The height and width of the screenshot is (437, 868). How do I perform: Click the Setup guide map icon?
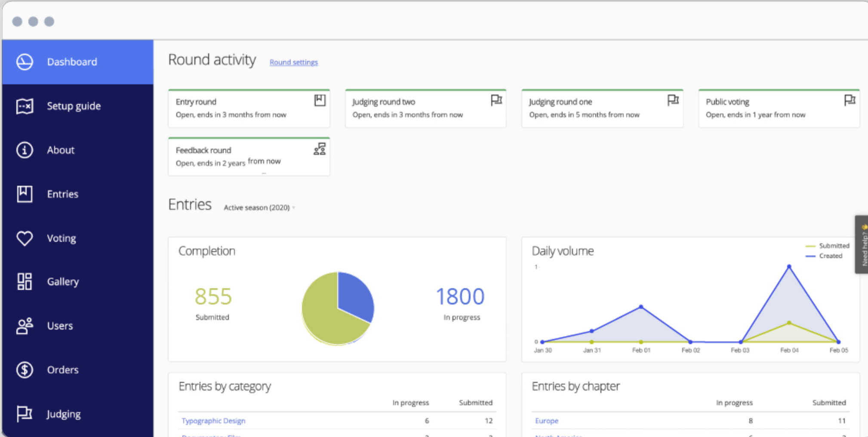(x=25, y=106)
